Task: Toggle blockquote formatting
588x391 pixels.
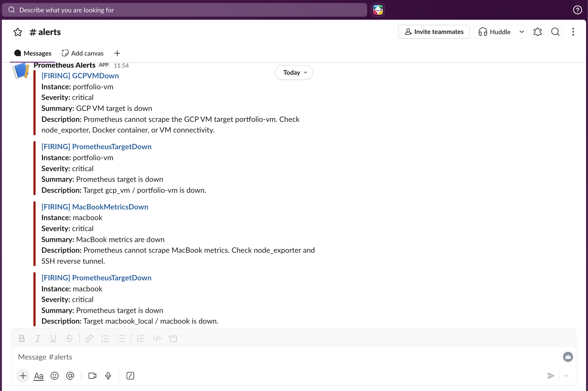Action: 141,339
